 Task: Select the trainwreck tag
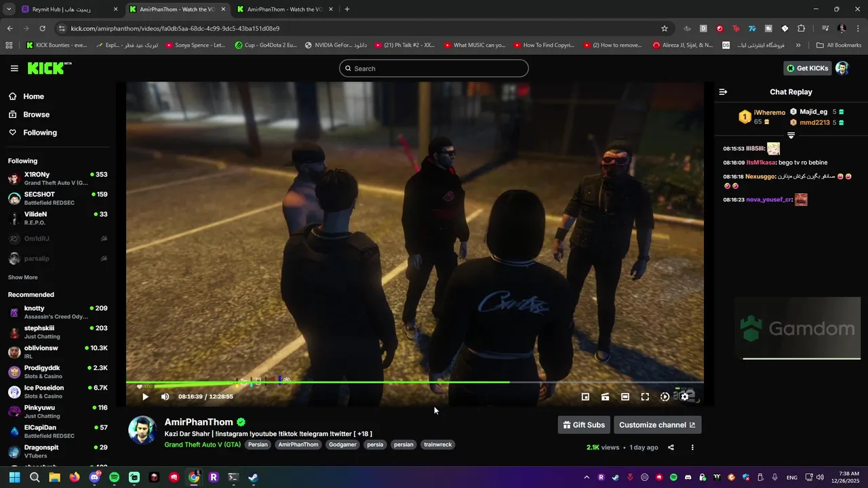[437, 445]
